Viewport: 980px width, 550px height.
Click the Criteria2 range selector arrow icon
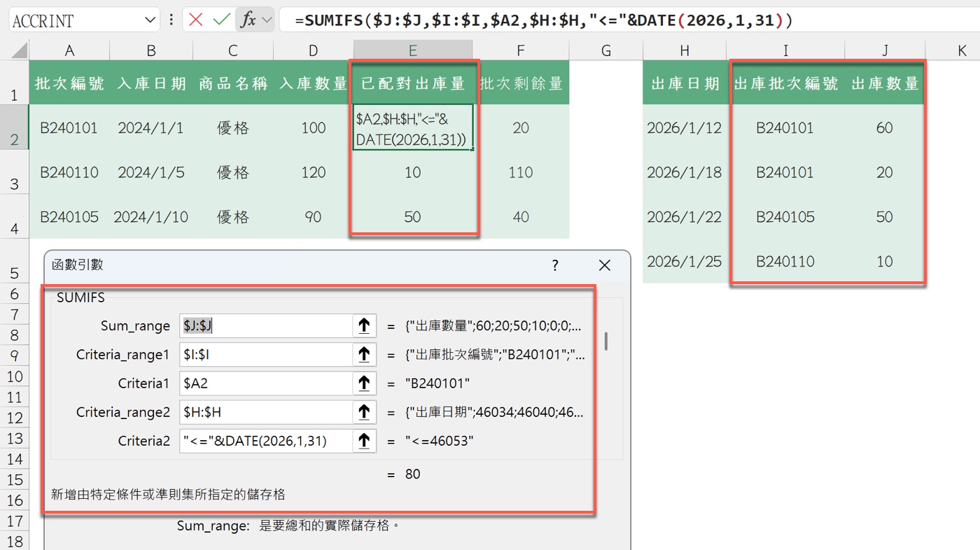point(364,441)
